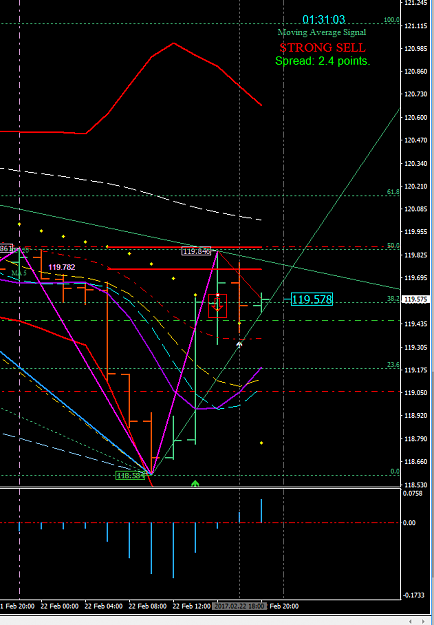The height and width of the screenshot is (625, 434).
Task: Click the 118.920 price axis value
Action: [416, 416]
